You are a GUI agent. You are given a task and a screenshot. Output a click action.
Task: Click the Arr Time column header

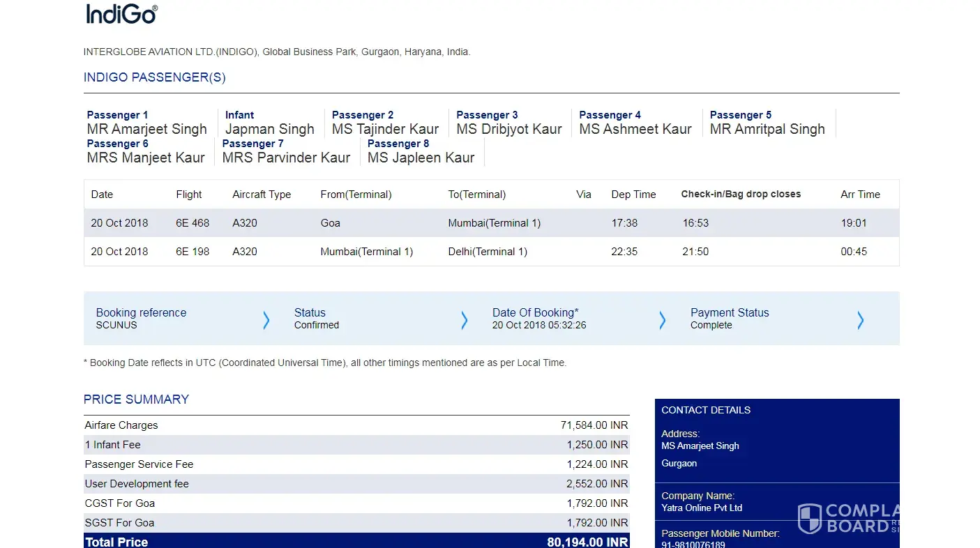point(860,195)
